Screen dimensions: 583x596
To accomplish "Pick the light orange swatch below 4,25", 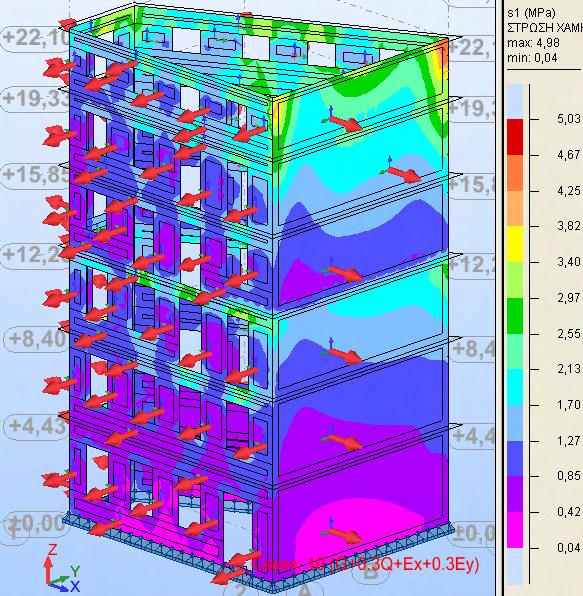I will click(515, 209).
